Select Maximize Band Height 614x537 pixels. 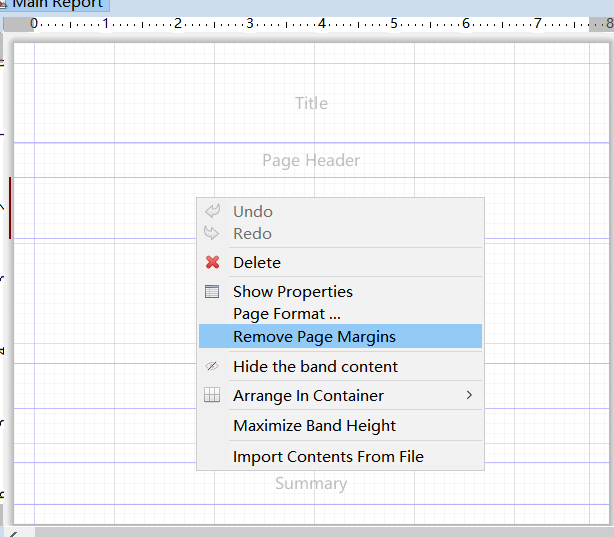(340, 425)
